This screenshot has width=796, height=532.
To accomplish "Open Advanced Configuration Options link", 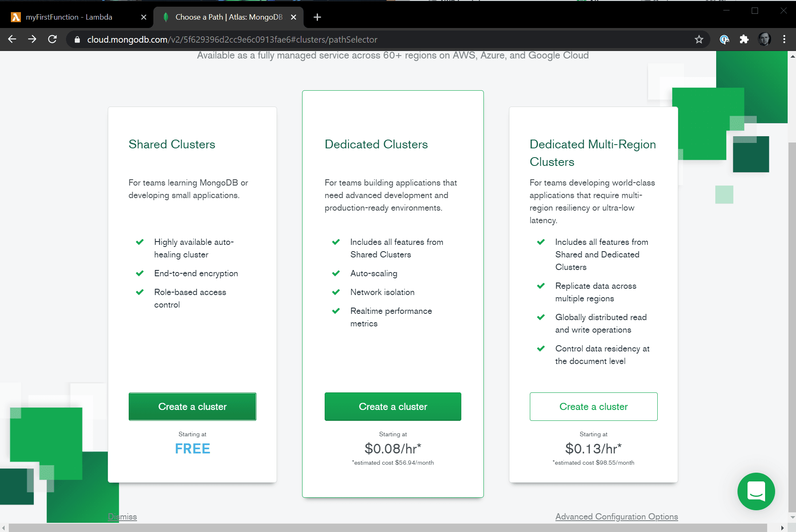I will pyautogui.click(x=616, y=517).
